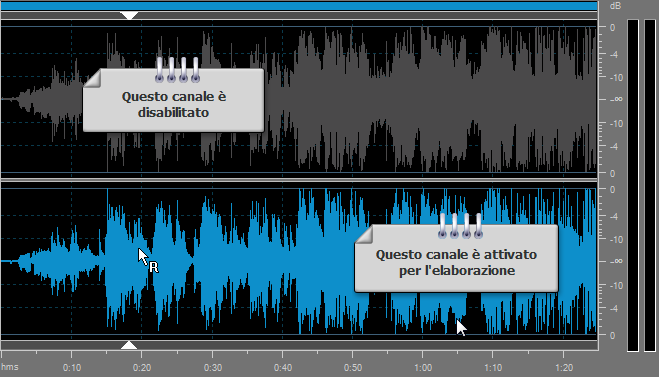
Task: Click the 'Questo canale è attivato per l'elaborazione' note
Action: pos(456,258)
